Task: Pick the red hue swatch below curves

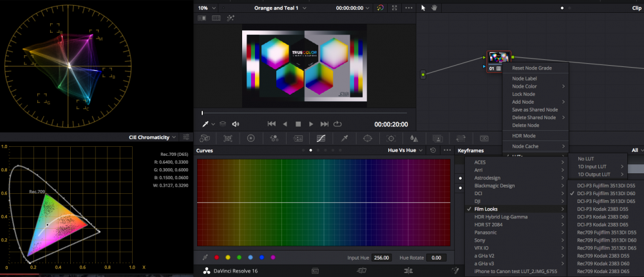Action: click(216, 258)
